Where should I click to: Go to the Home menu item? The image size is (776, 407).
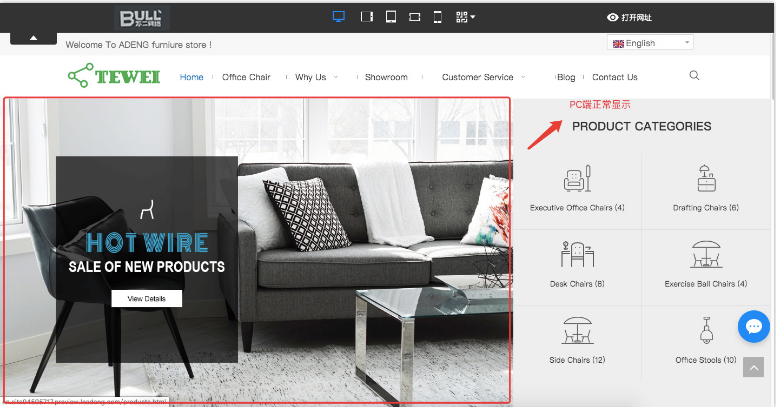tap(191, 77)
